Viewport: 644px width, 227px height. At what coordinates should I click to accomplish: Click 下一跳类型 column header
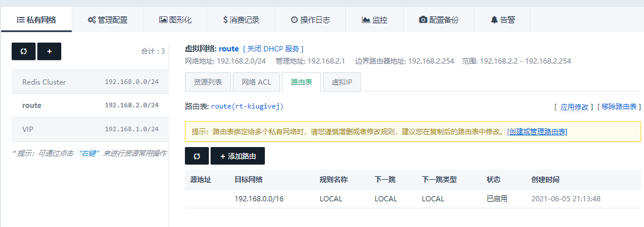point(439,180)
